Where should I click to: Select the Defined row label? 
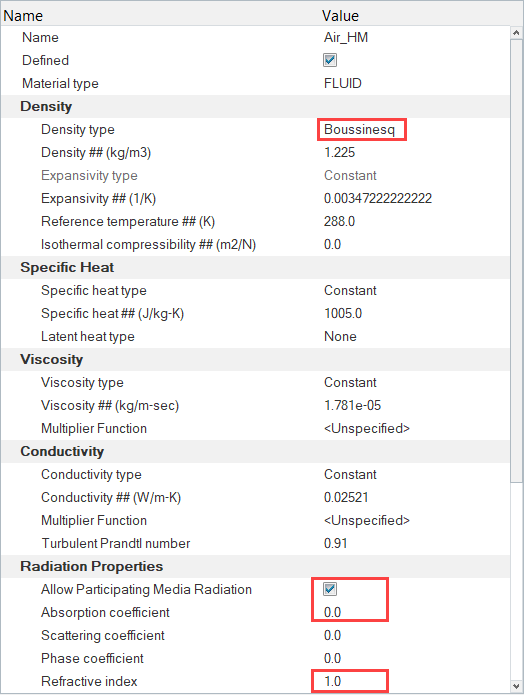pos(45,60)
